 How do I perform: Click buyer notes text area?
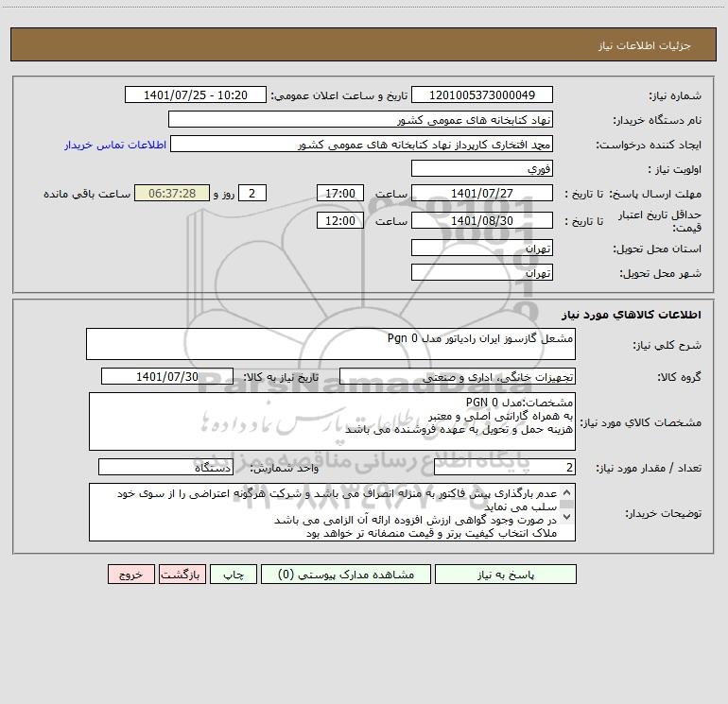tap(332, 512)
